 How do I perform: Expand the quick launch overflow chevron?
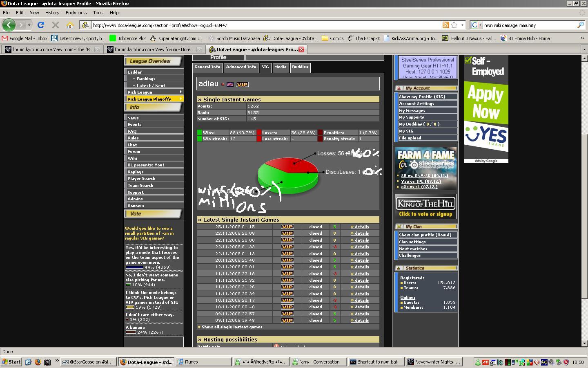pos(57,361)
